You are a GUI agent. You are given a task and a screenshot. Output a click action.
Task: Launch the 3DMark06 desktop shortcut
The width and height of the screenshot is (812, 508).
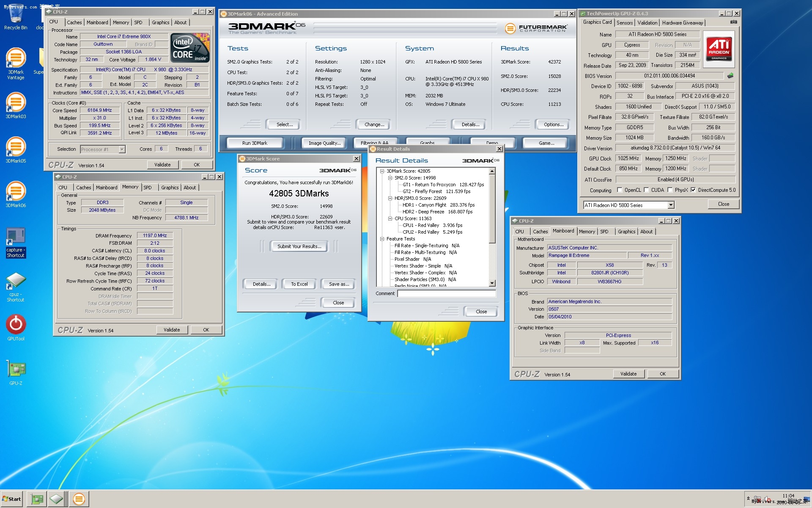[x=16, y=195]
